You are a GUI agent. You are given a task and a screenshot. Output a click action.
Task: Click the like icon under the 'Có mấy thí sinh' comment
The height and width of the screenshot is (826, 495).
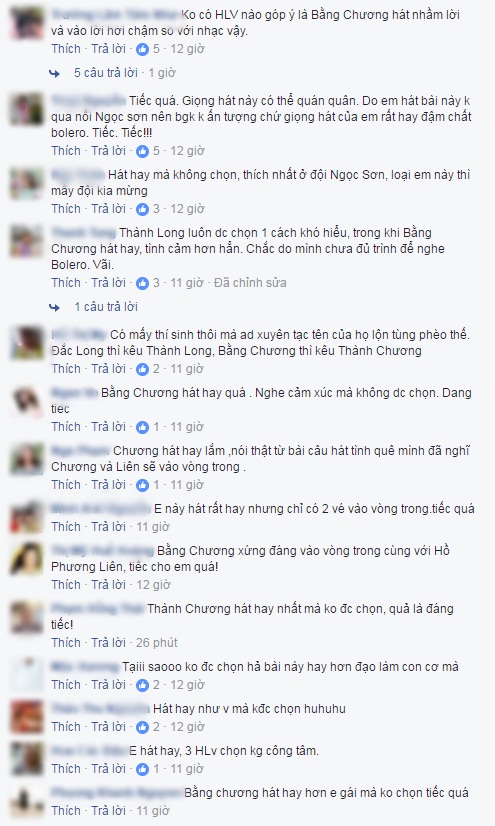click(143, 369)
